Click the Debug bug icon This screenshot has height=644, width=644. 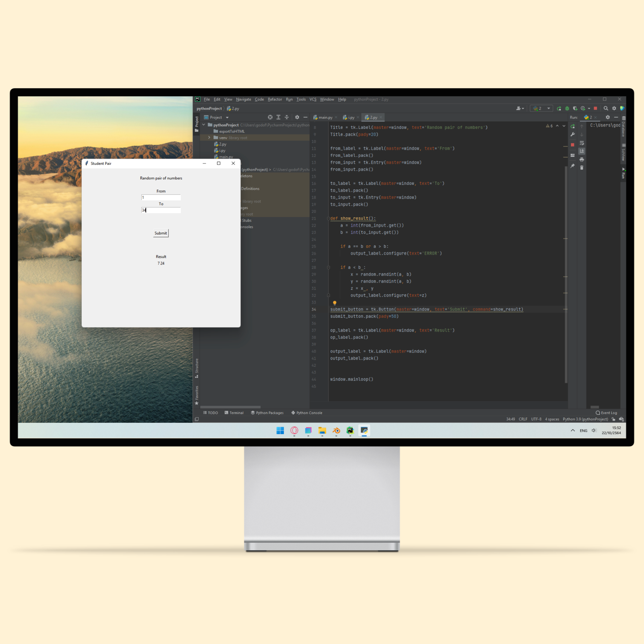567,108
